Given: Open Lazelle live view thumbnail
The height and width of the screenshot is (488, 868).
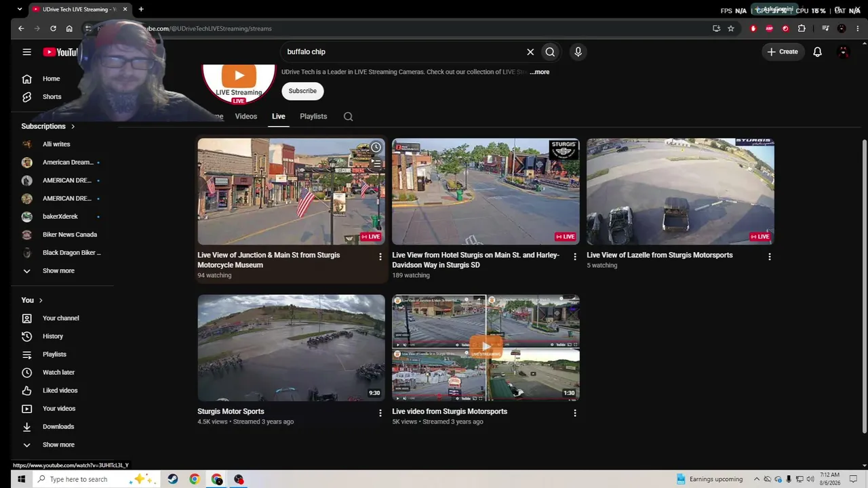Looking at the screenshot, I should (x=680, y=192).
